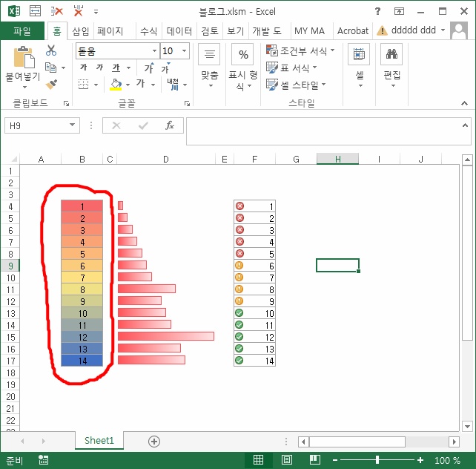
Task: Select cell B15 containing 12
Action: coord(82,337)
